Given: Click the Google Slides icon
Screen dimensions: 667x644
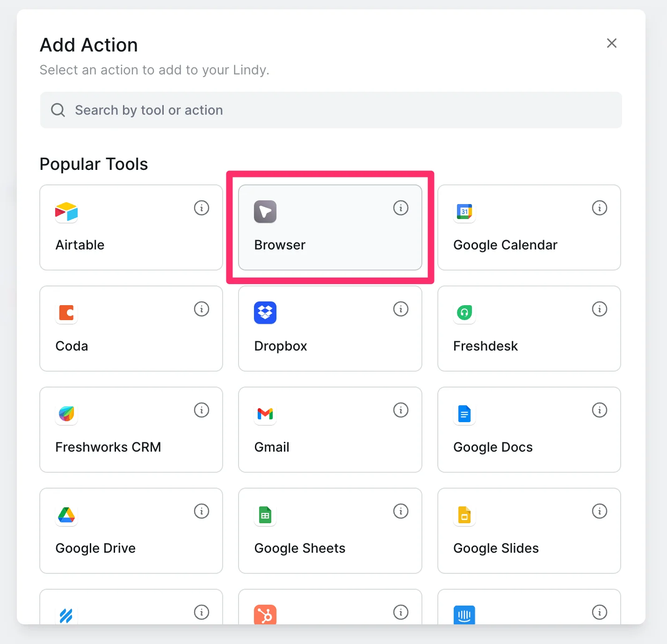Looking at the screenshot, I should click(464, 515).
